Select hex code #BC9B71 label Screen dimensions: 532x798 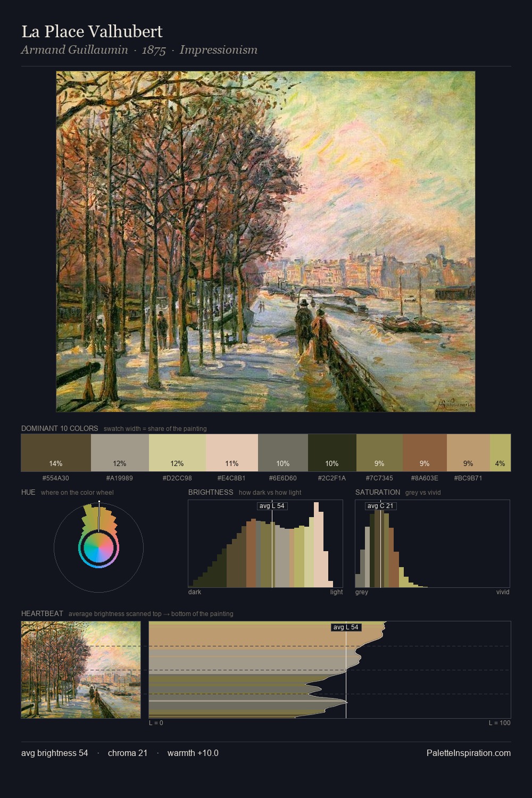[468, 478]
